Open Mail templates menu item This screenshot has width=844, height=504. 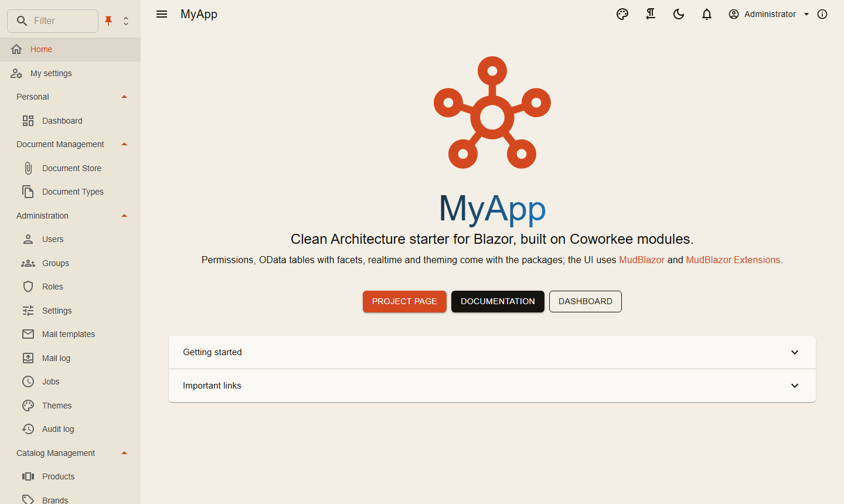pyautogui.click(x=70, y=334)
